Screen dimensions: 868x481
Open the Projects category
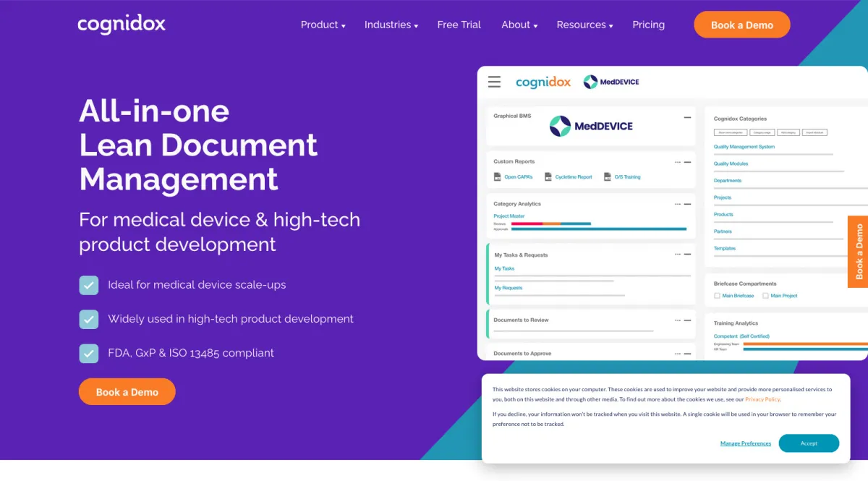[x=723, y=197]
